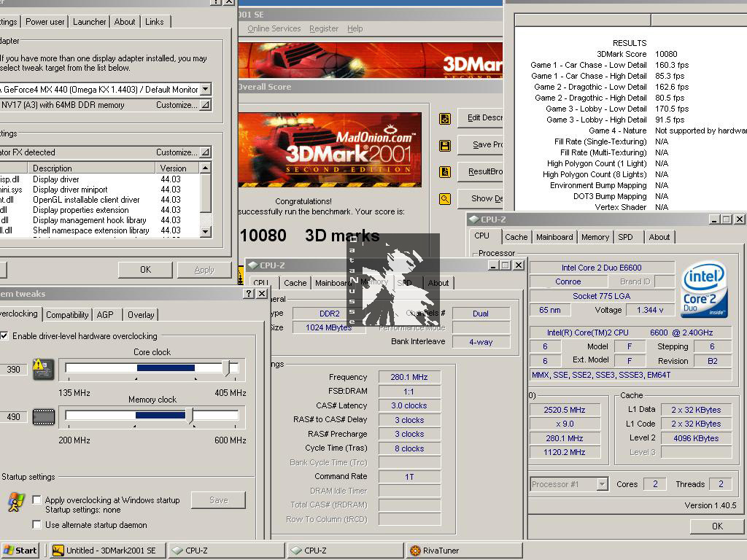Check Use alternate startup daemon

tap(36, 525)
